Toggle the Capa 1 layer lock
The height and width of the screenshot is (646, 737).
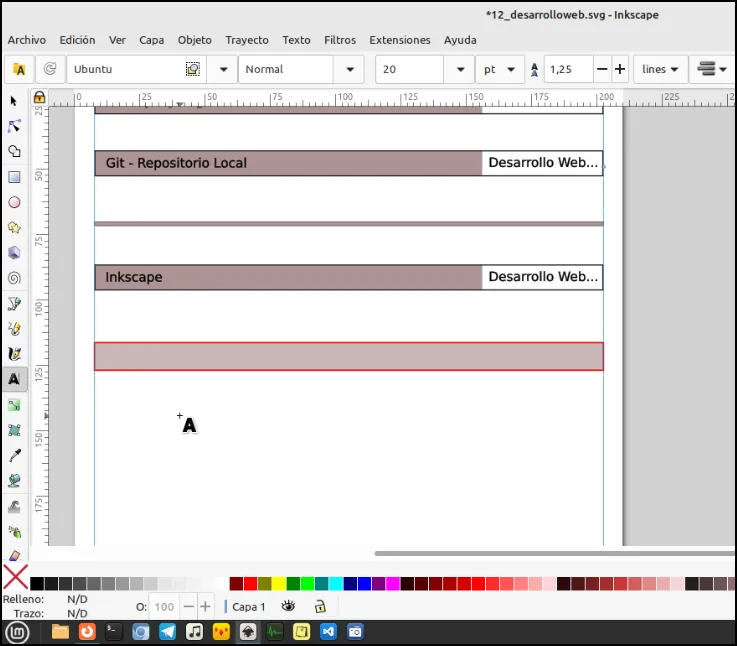pos(320,607)
